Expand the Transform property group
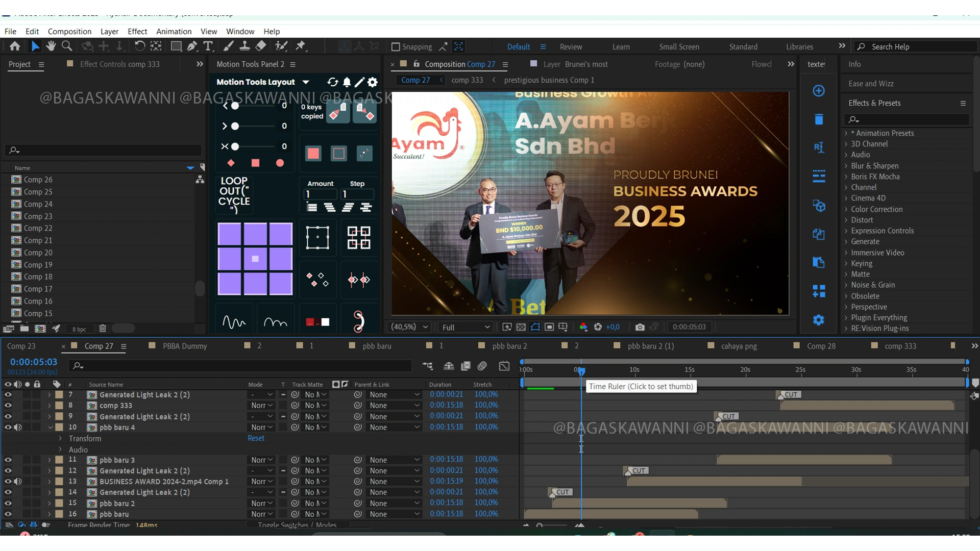Viewport: 980px width, 551px height. (60, 438)
